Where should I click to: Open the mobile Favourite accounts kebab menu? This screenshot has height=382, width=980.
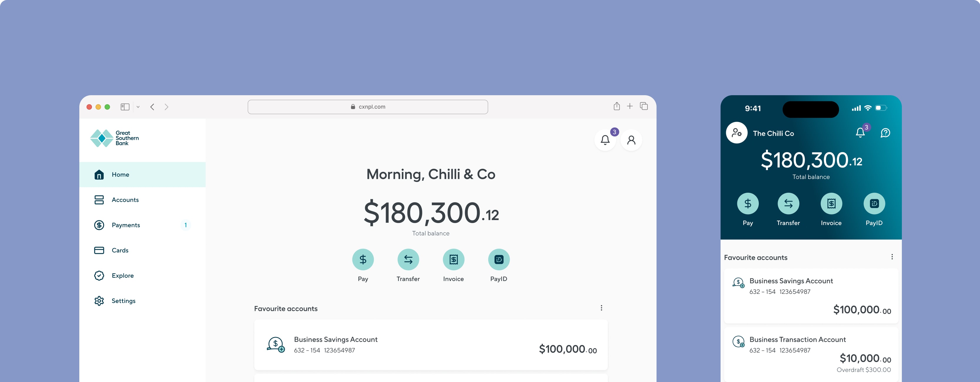[x=892, y=257]
